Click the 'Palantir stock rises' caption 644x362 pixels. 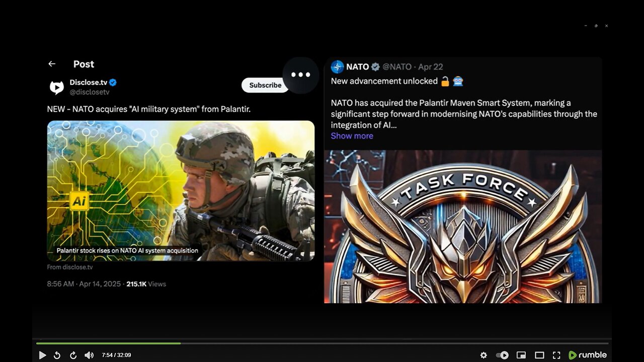(127, 250)
